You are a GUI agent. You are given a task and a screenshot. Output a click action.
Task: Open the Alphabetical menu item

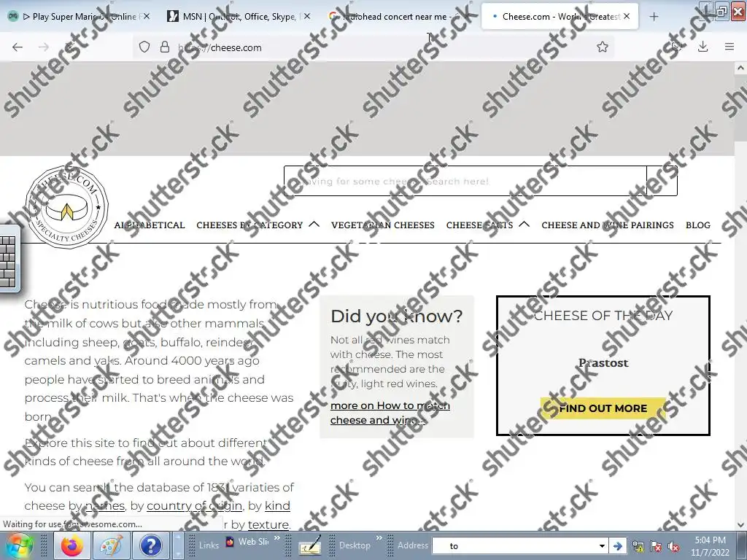point(150,225)
